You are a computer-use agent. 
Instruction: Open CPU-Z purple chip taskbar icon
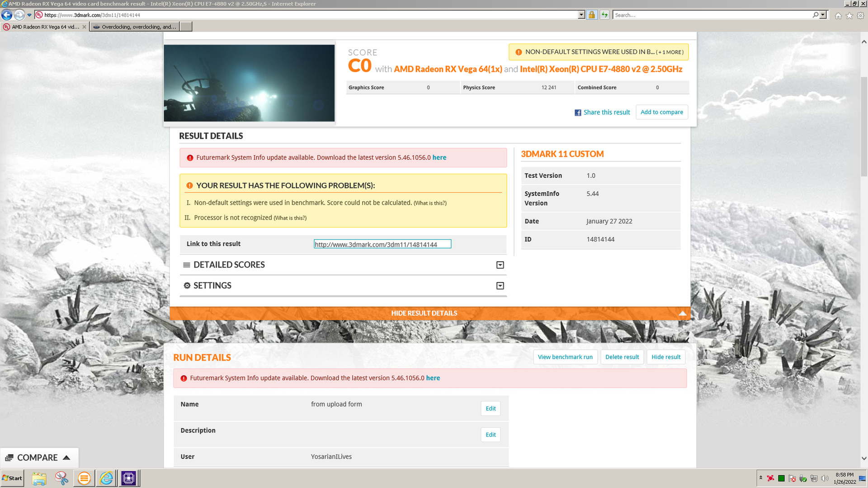click(x=129, y=478)
